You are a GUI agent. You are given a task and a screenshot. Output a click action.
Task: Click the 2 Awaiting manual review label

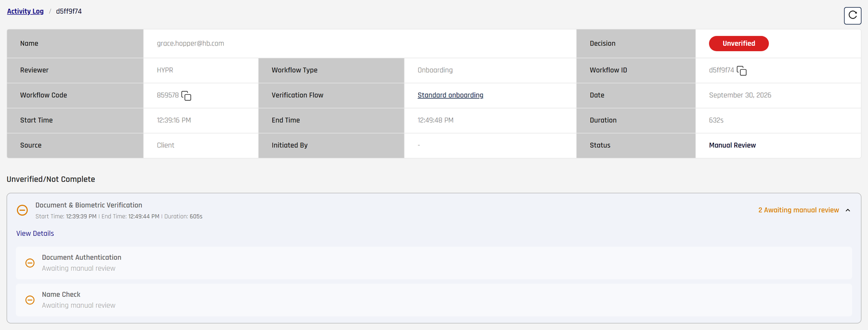coord(798,210)
